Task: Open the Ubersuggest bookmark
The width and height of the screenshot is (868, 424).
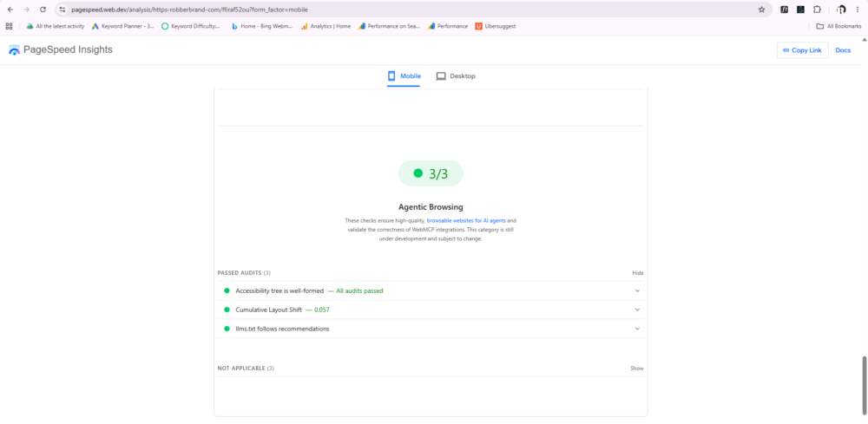Action: (x=496, y=26)
